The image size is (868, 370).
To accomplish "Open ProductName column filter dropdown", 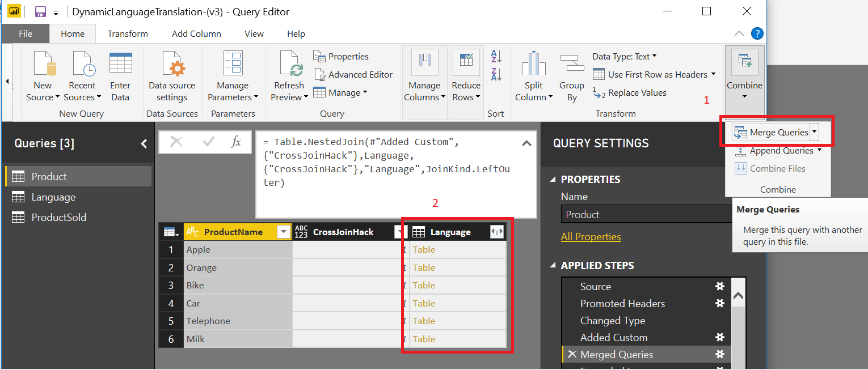I will click(283, 232).
